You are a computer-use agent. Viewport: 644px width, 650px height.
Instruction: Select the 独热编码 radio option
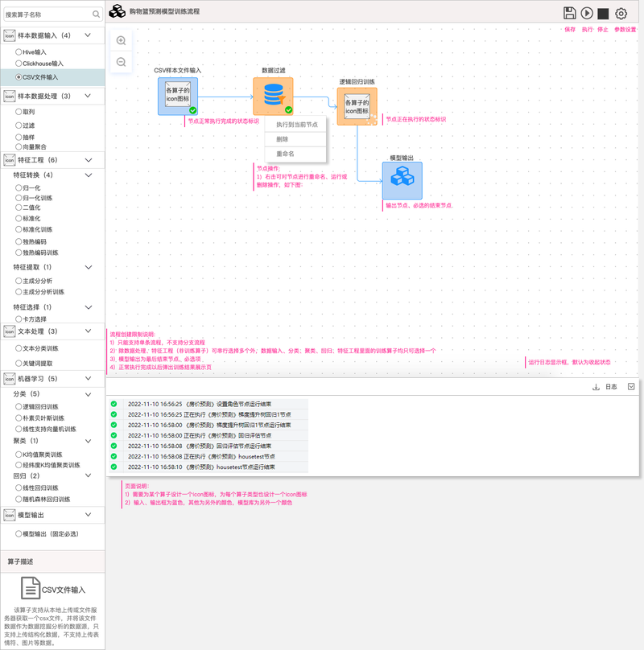[x=19, y=241]
